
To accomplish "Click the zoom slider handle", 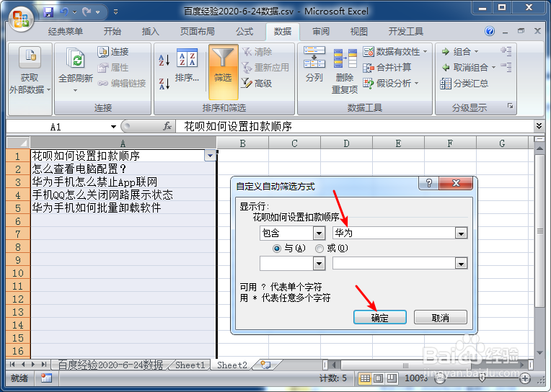I will [482, 378].
